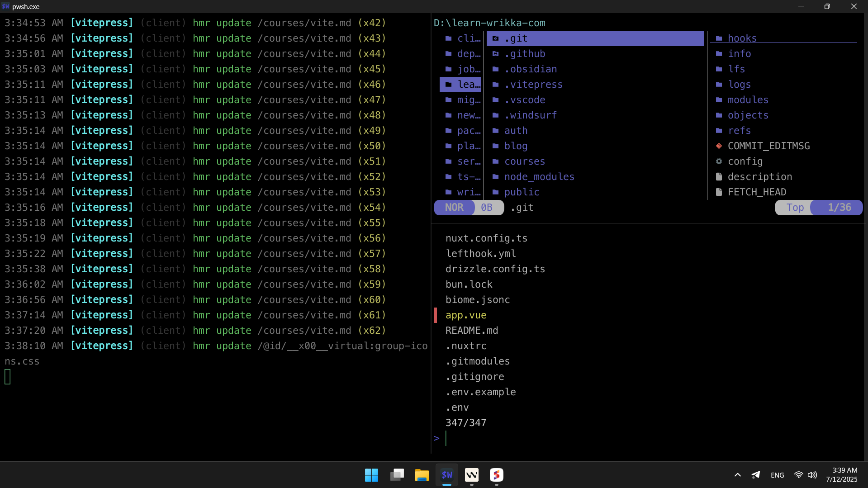Click the pla… parent folder icon

tap(449, 146)
